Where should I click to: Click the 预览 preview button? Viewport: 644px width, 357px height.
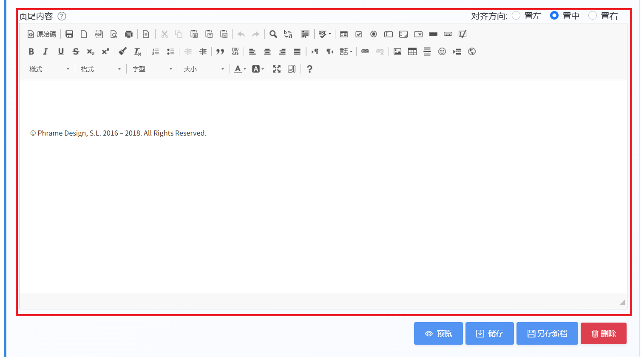438,333
